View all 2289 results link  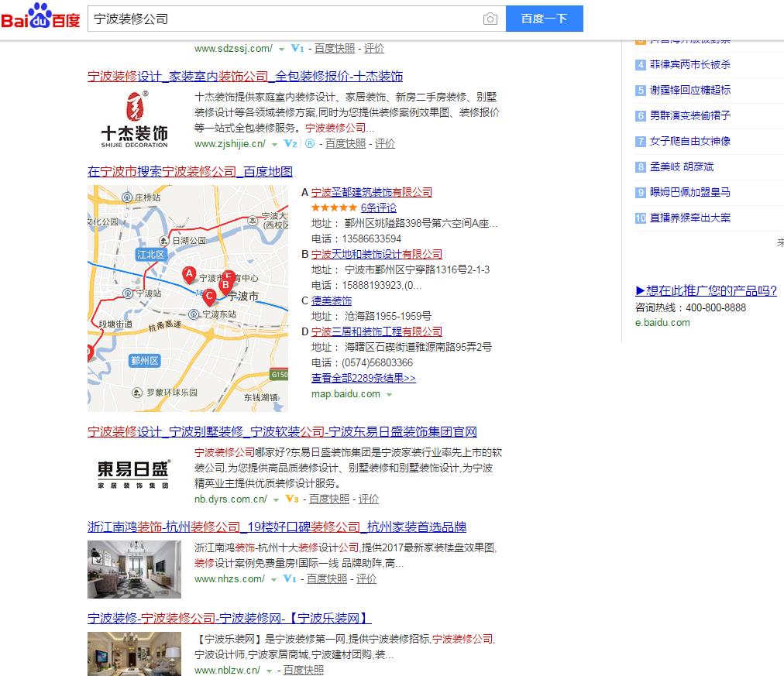click(x=363, y=378)
